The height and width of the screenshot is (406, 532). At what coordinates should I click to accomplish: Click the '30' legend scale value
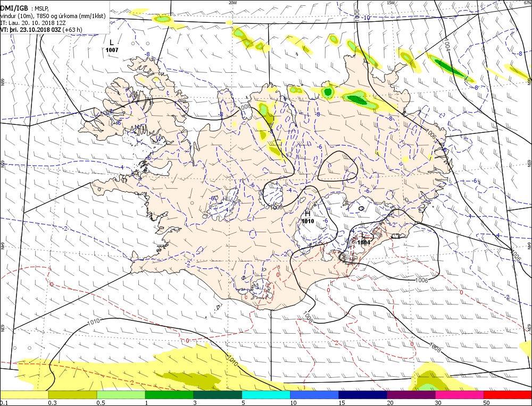tap(438, 403)
